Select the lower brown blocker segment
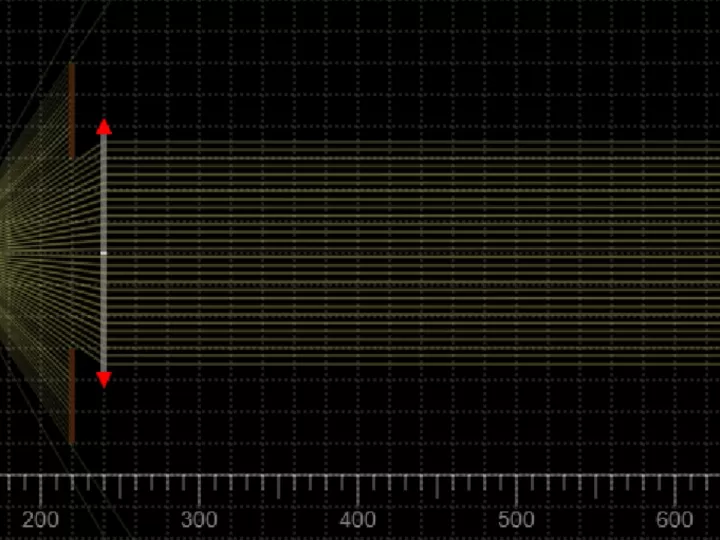The height and width of the screenshot is (540, 720). pyautogui.click(x=71, y=395)
